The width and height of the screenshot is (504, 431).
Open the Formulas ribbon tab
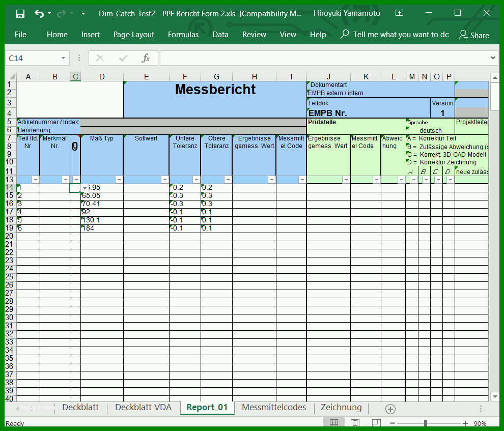(x=183, y=35)
